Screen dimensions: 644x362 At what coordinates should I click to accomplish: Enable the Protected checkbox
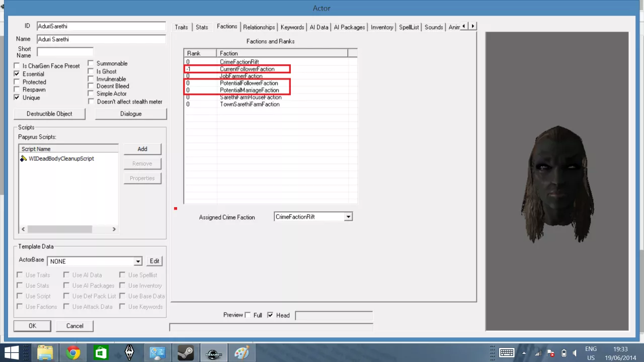coord(17,82)
